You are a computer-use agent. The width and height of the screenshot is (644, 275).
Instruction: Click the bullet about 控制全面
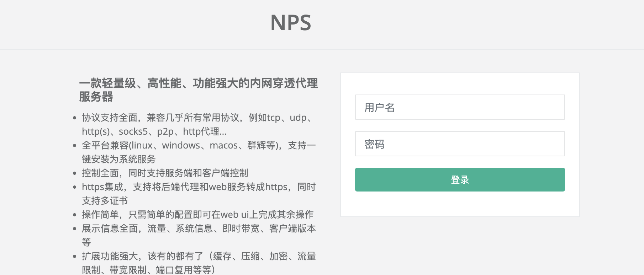[165, 173]
